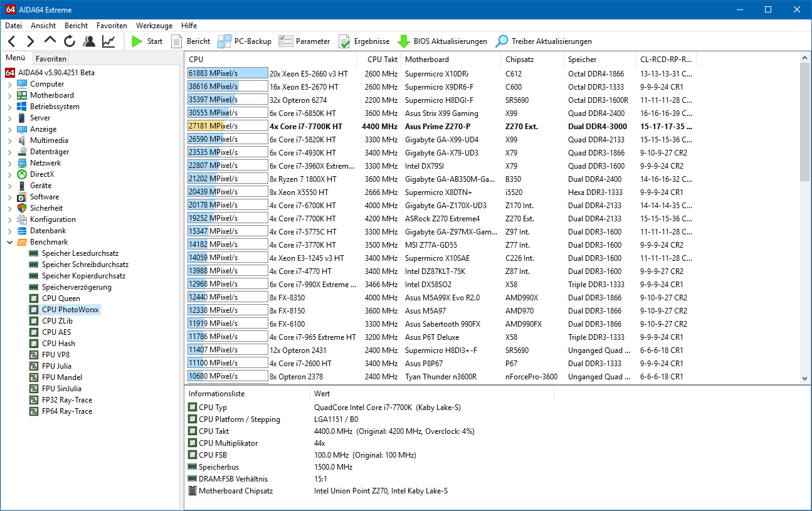Expand the Netzwerk tree node

9,163
